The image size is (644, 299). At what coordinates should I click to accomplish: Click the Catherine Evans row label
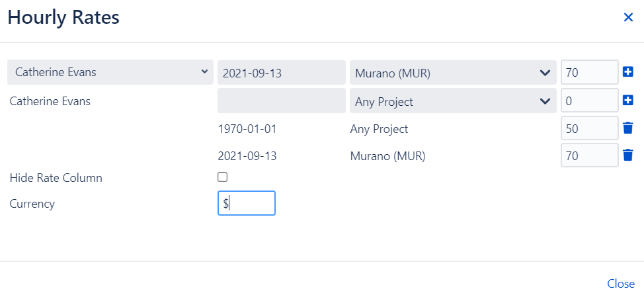[x=50, y=102]
